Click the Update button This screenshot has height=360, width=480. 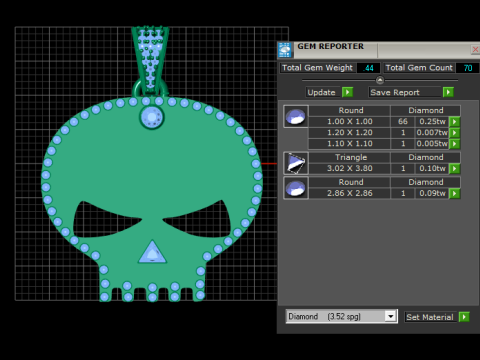(322, 92)
